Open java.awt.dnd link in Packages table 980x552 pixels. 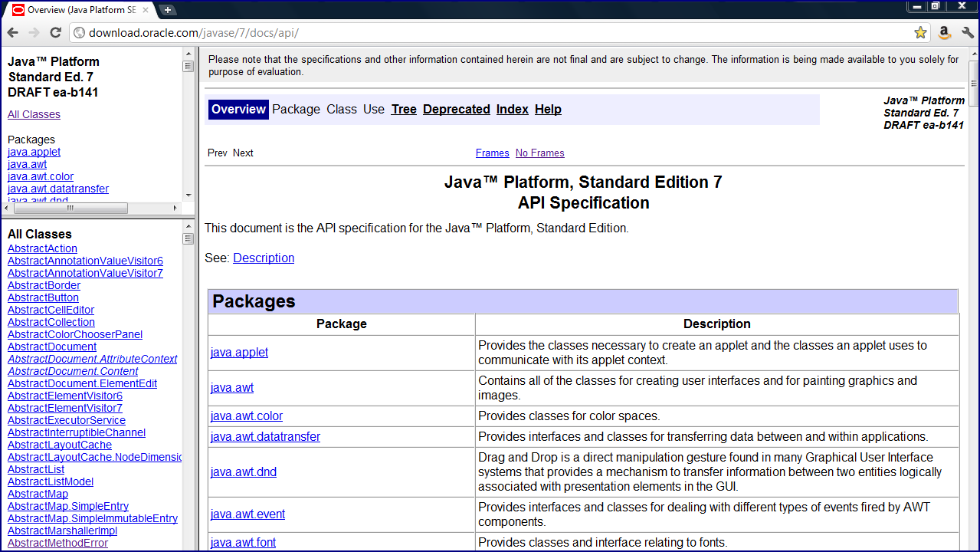click(244, 472)
